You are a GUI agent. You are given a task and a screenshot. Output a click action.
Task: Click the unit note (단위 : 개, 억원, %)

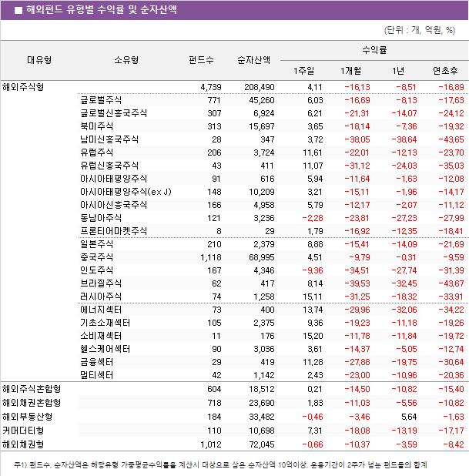[x=420, y=30]
